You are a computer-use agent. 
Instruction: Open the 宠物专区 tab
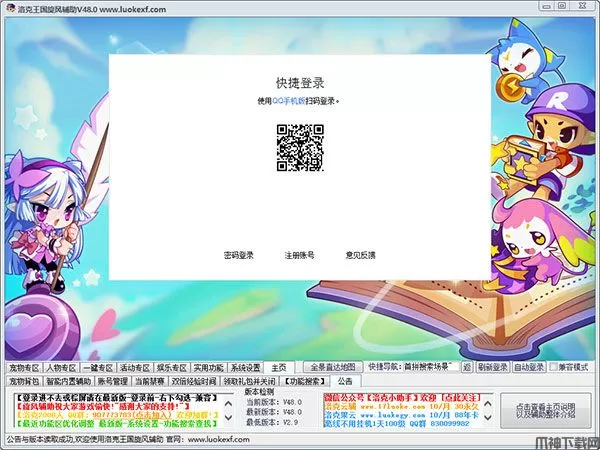coord(24,368)
